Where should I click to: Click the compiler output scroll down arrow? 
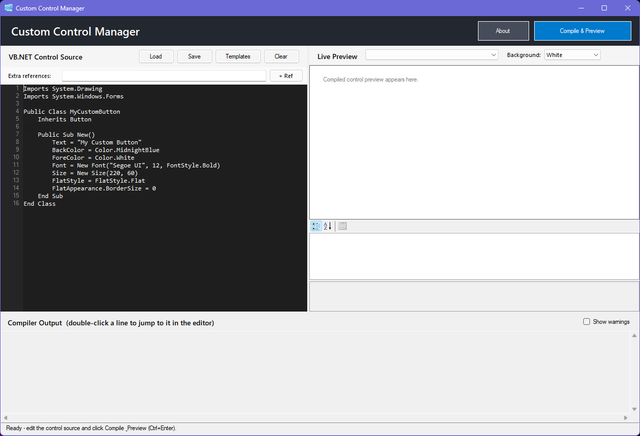(x=634, y=409)
